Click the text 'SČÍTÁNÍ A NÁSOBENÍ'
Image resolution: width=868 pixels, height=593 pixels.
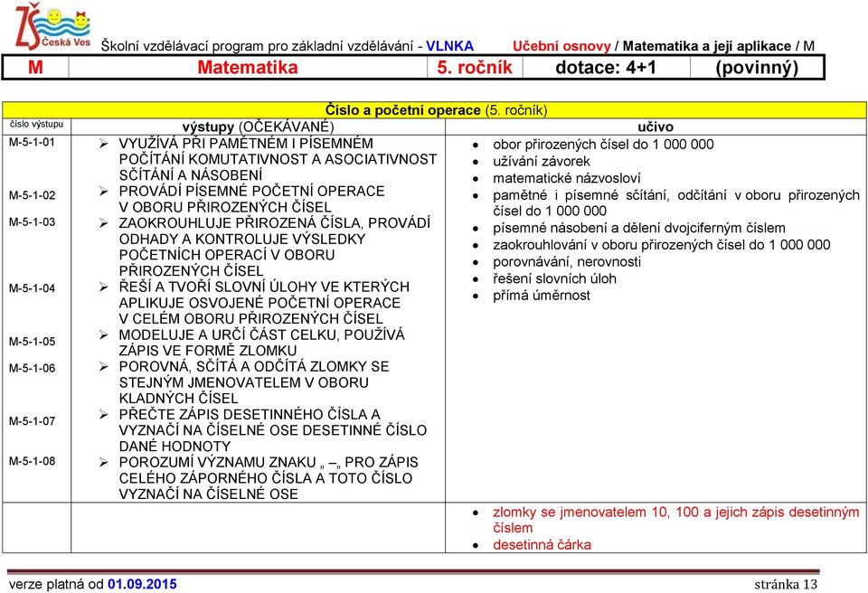[191, 175]
